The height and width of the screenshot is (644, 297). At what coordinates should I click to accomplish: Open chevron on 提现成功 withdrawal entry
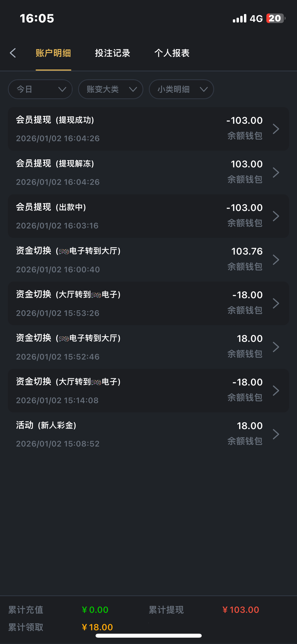pyautogui.click(x=276, y=129)
